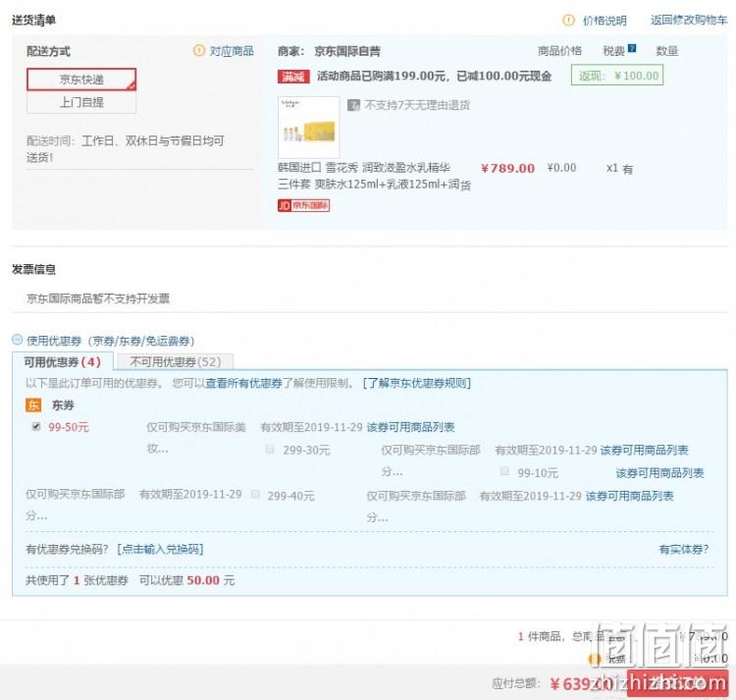
Task: Click the 99-50元 coupon label
Action: (x=69, y=427)
